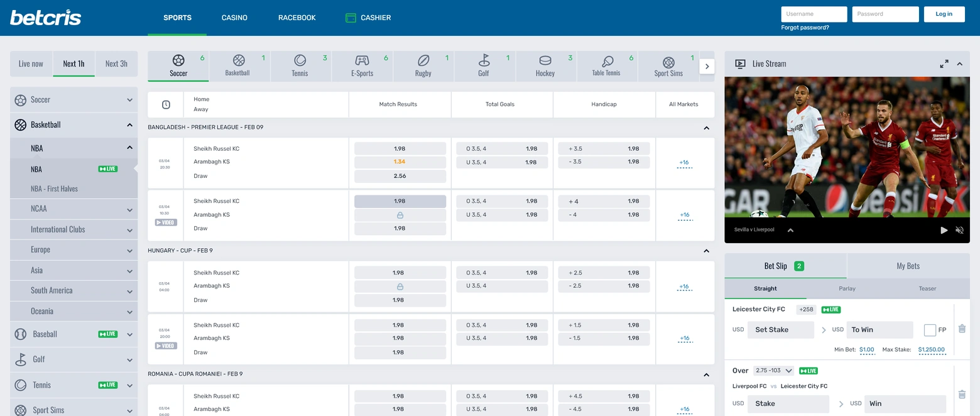Expand International Clubs in the sidebar
980x416 pixels.
(x=129, y=231)
